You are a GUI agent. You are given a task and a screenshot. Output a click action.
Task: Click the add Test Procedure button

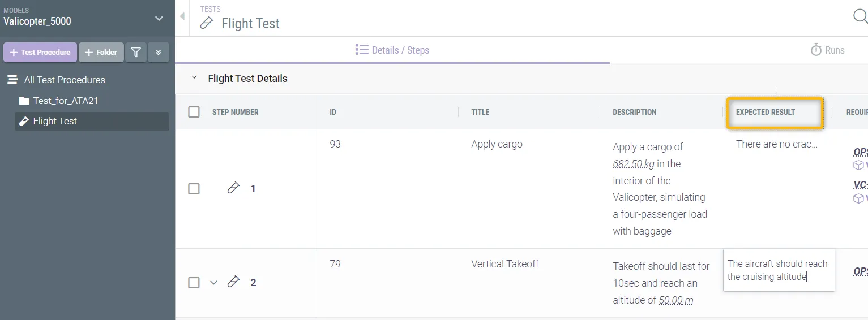pos(40,53)
